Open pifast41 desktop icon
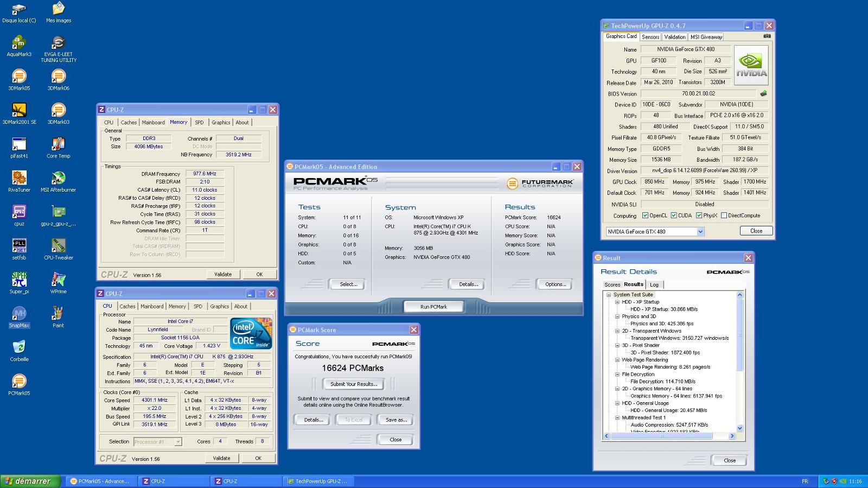Image resolution: width=868 pixels, height=488 pixels. coord(19,148)
